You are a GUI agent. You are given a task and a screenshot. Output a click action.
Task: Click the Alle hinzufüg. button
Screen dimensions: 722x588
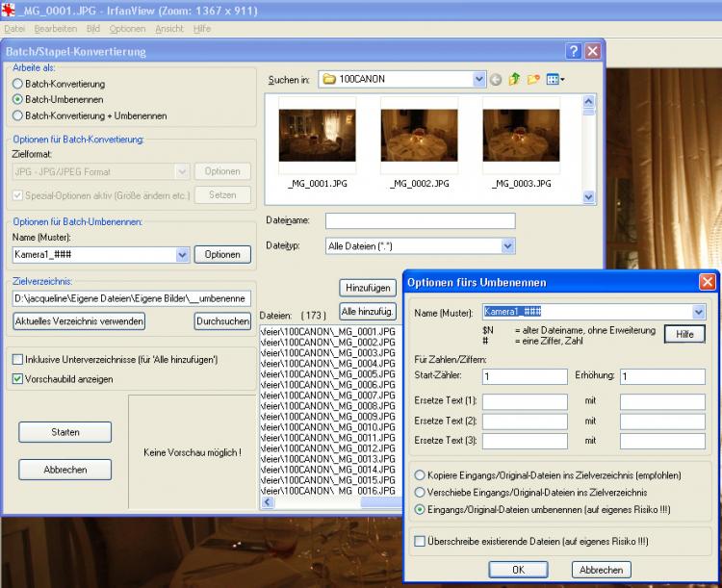pyautogui.click(x=368, y=311)
